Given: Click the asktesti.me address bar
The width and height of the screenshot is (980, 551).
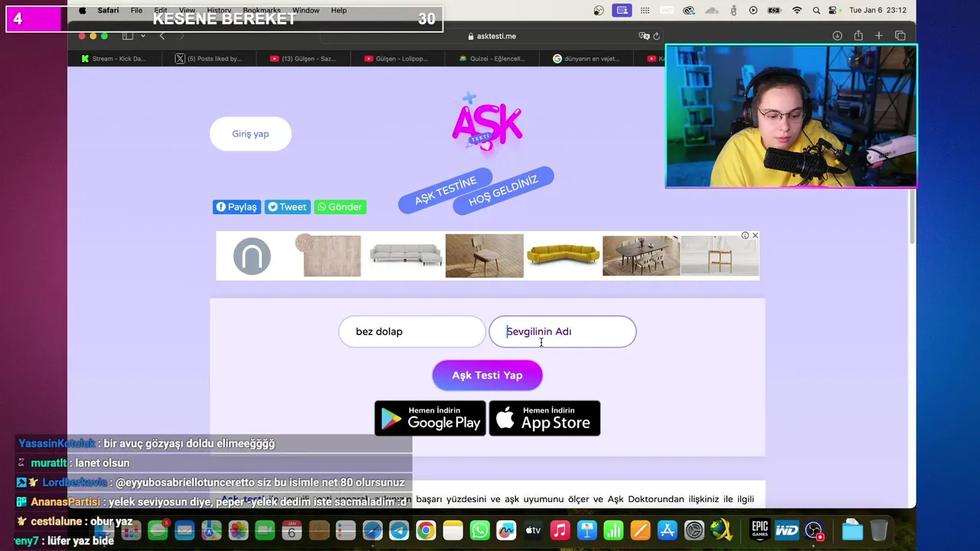Looking at the screenshot, I should [492, 36].
